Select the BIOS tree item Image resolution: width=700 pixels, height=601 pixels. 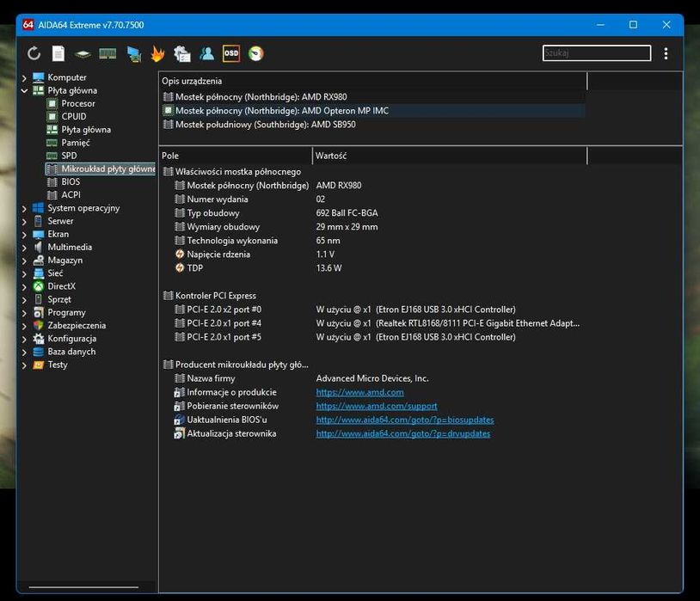(71, 181)
